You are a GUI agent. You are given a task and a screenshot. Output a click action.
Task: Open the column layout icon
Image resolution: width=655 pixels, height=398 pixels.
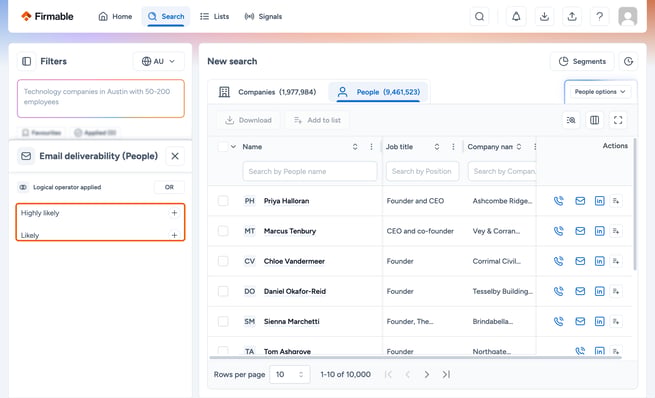click(594, 120)
